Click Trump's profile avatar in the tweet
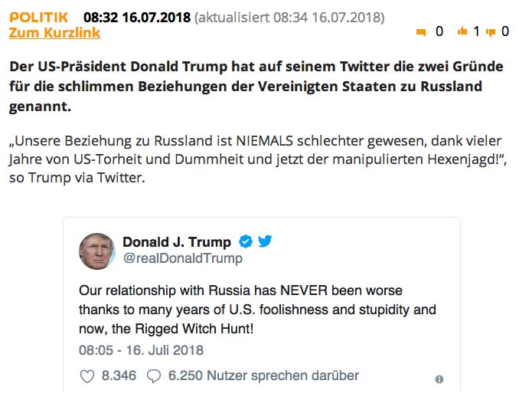The height and width of the screenshot is (410, 532). pyautogui.click(x=97, y=251)
